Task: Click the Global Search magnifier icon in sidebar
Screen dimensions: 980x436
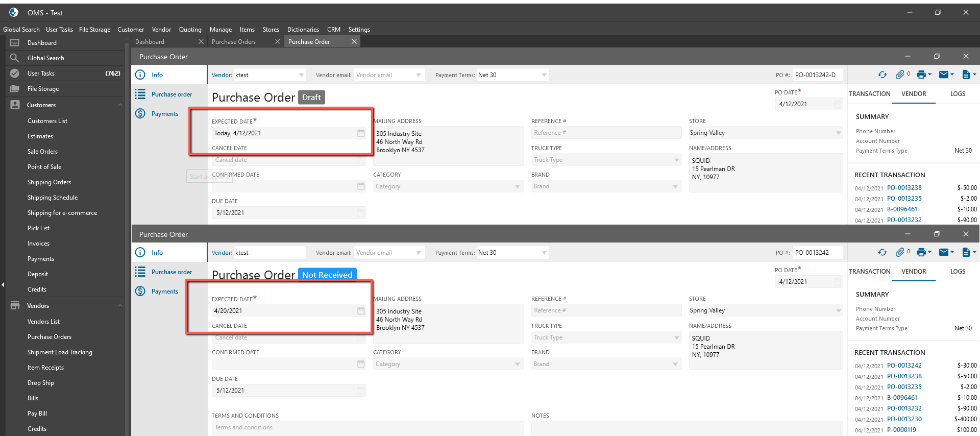Action: coord(15,58)
